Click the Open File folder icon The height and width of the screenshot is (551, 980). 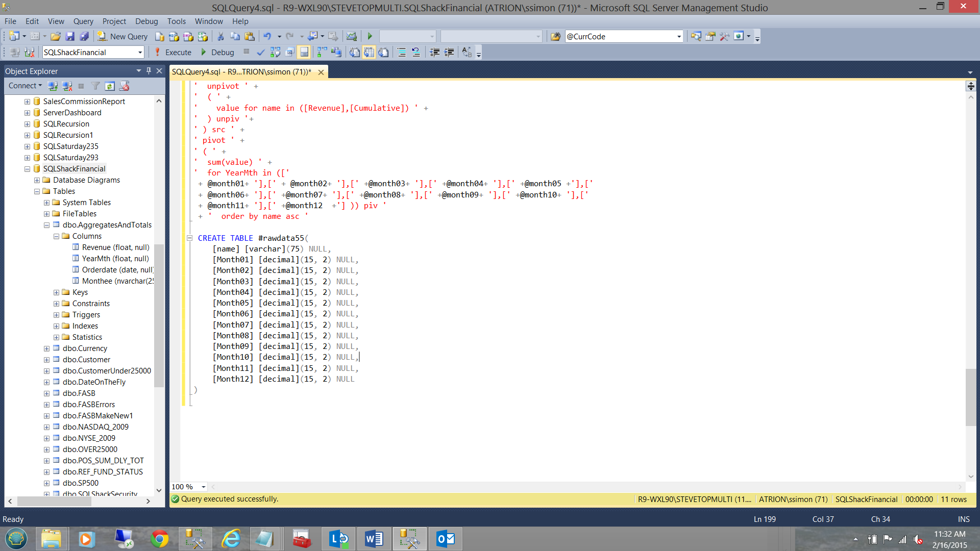click(x=56, y=36)
